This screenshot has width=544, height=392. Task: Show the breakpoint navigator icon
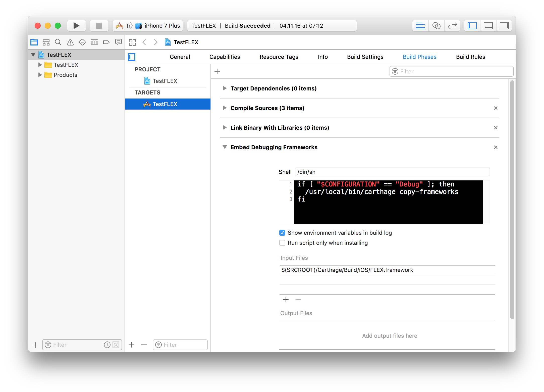coord(106,42)
